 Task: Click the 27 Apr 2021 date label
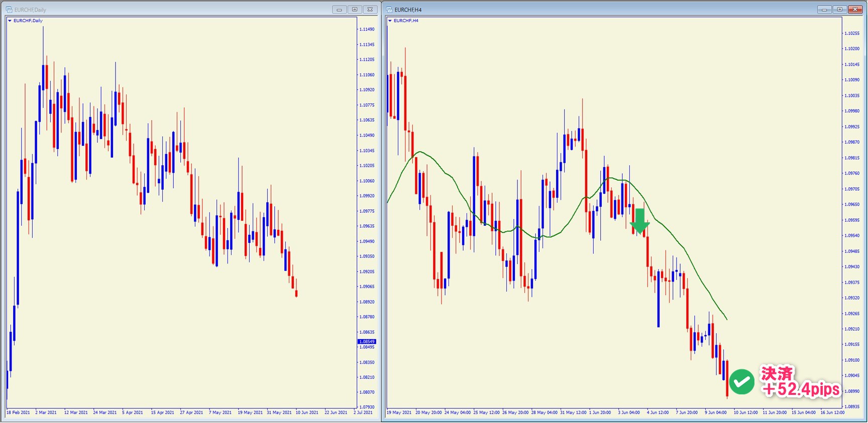191,412
